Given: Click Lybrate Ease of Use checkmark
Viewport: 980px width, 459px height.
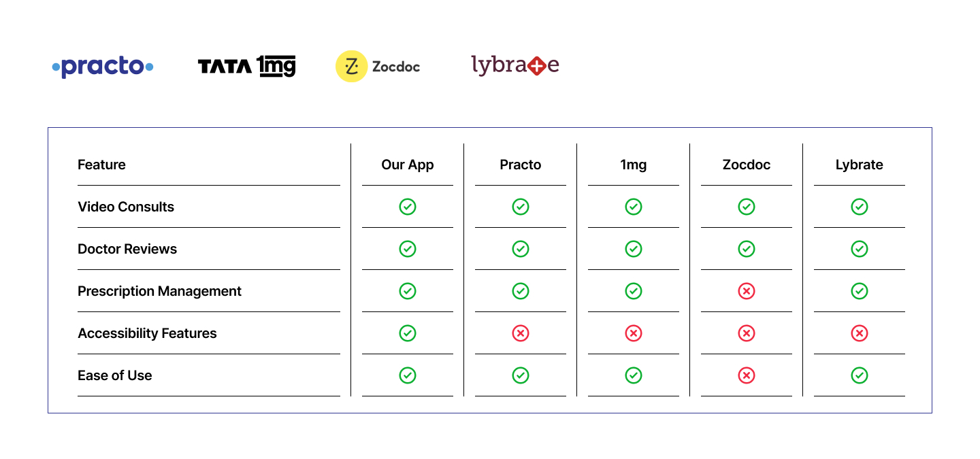Looking at the screenshot, I should (860, 375).
